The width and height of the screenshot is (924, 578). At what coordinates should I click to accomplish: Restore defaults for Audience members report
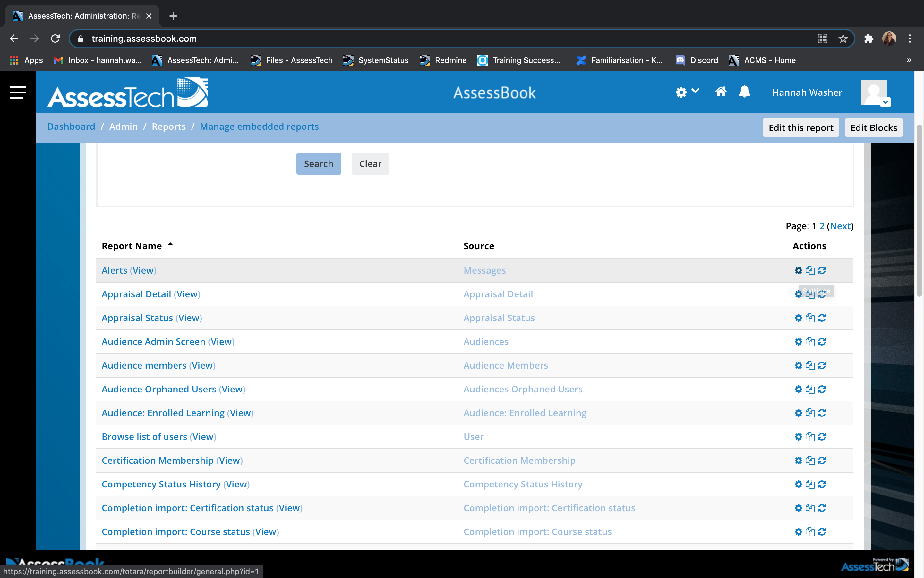pos(822,365)
